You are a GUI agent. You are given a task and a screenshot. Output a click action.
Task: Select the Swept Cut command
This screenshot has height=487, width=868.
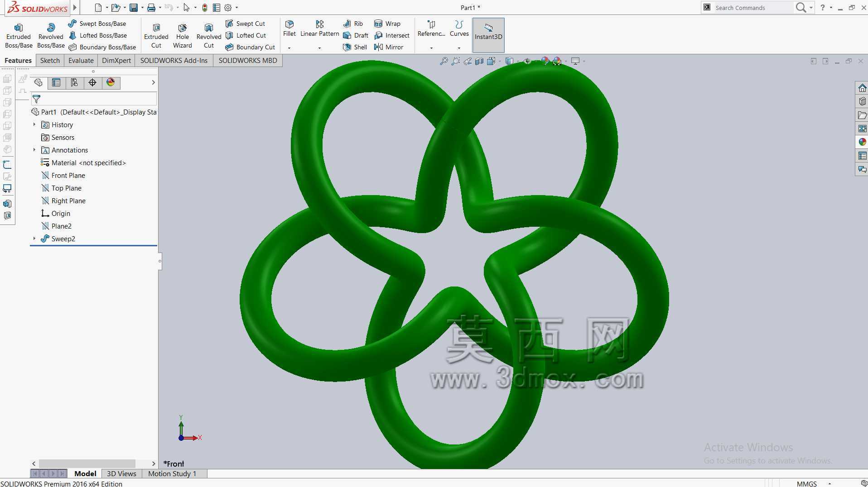(245, 24)
